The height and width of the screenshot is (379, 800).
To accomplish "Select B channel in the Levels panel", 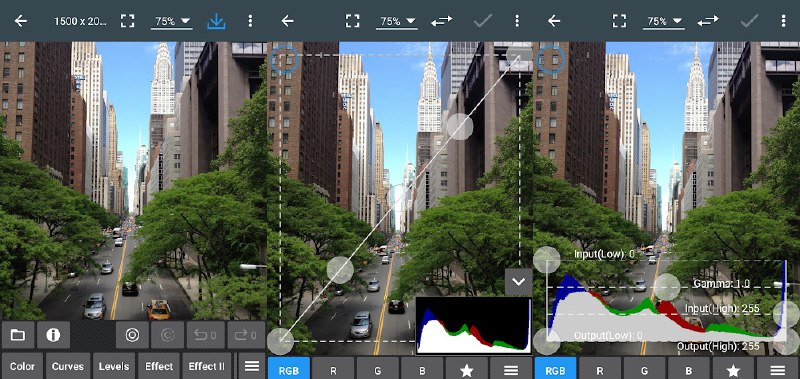I will (689, 371).
